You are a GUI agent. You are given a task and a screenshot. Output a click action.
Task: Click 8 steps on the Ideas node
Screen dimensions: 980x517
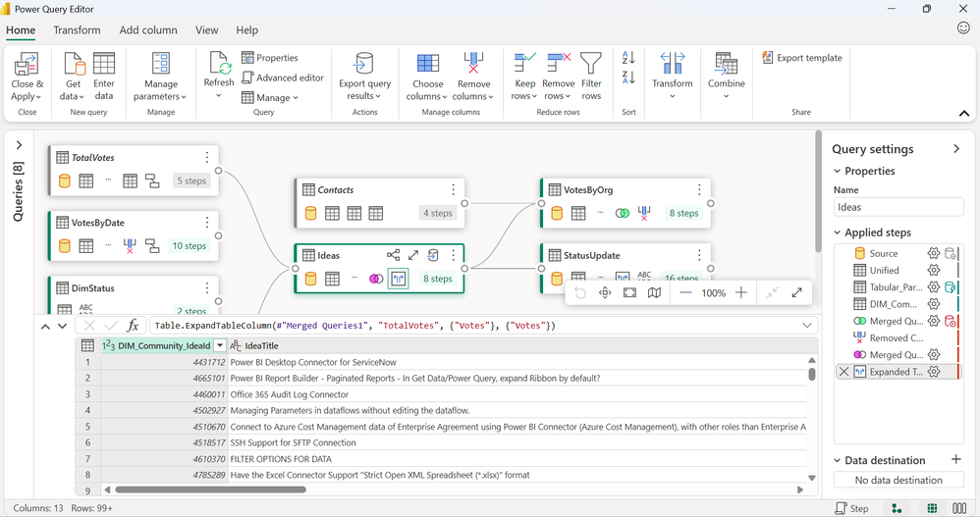click(438, 279)
